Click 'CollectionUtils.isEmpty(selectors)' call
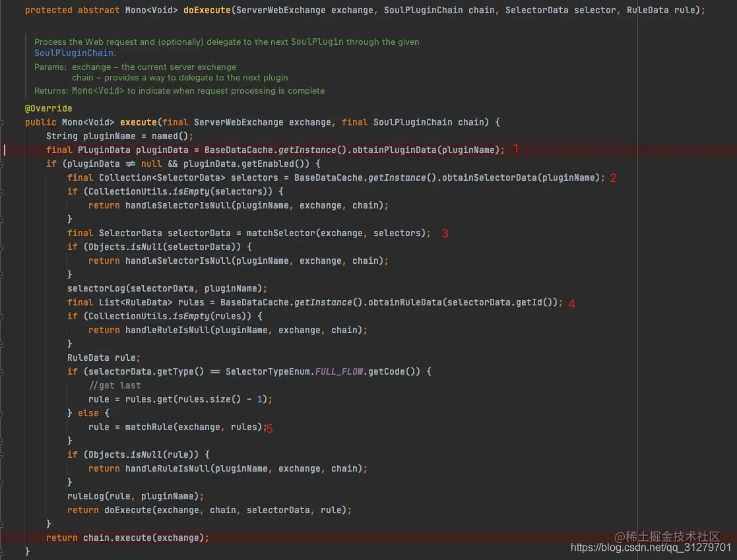737x560 pixels. point(180,192)
